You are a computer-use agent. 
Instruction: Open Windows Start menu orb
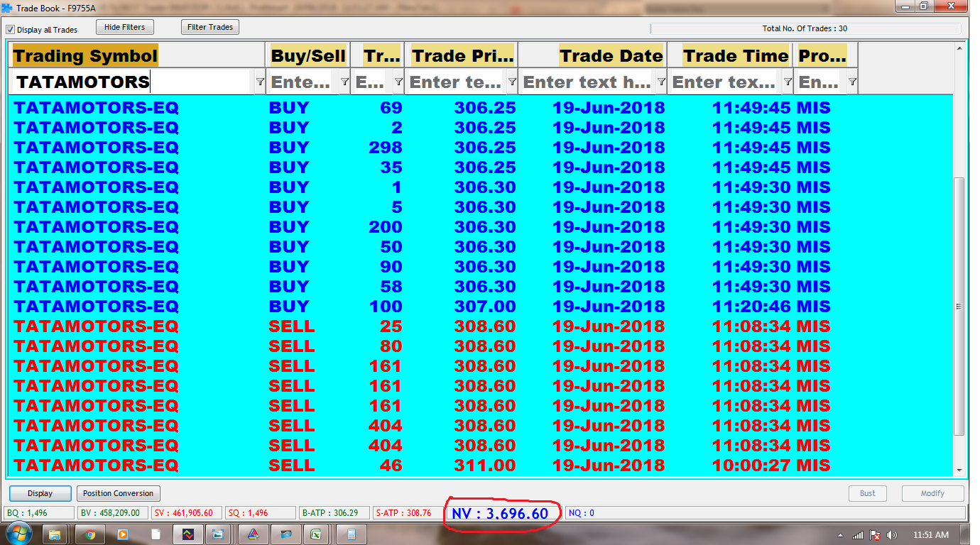[x=18, y=534]
